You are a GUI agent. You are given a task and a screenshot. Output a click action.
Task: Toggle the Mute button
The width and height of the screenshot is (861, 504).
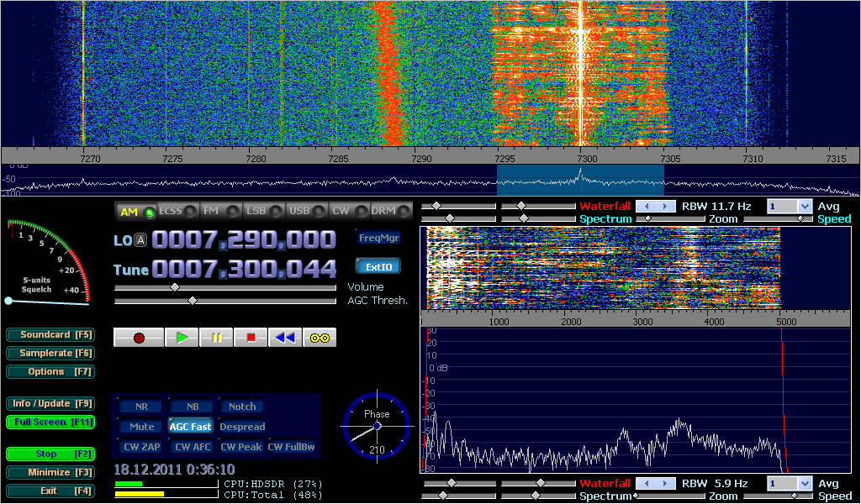click(141, 427)
